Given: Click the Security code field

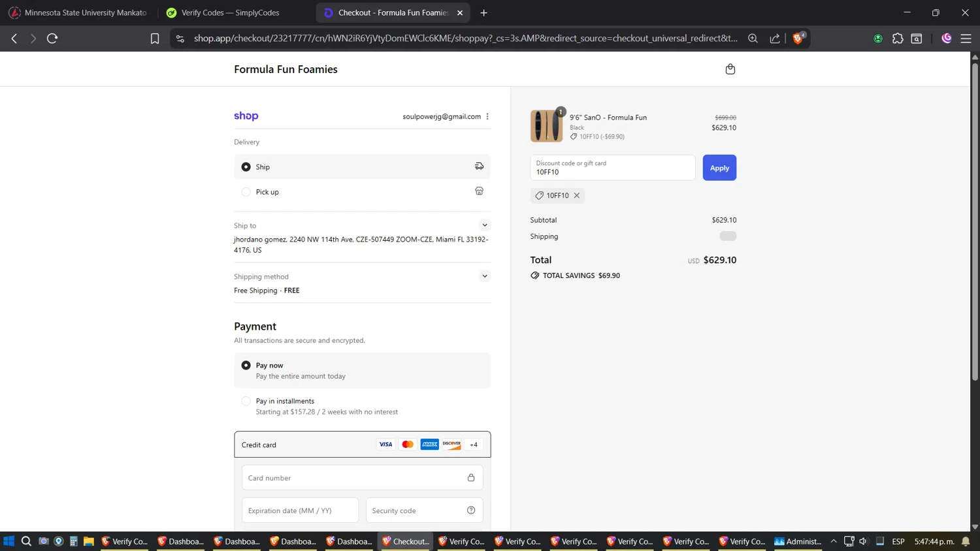Looking at the screenshot, I should tap(424, 511).
